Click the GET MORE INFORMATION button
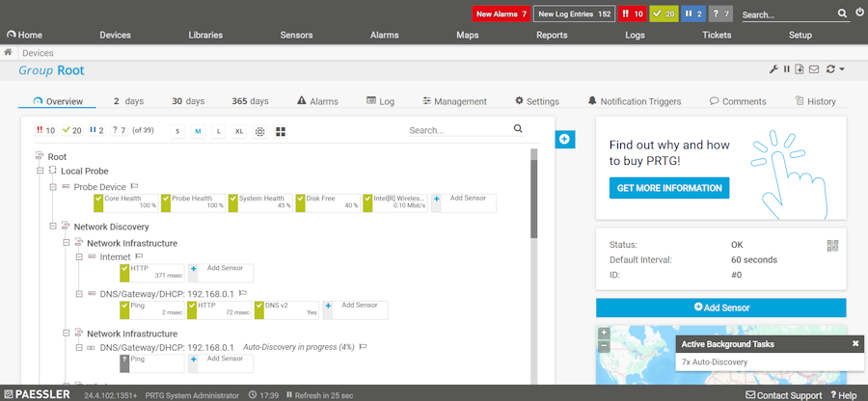The width and height of the screenshot is (868, 401). click(x=668, y=188)
